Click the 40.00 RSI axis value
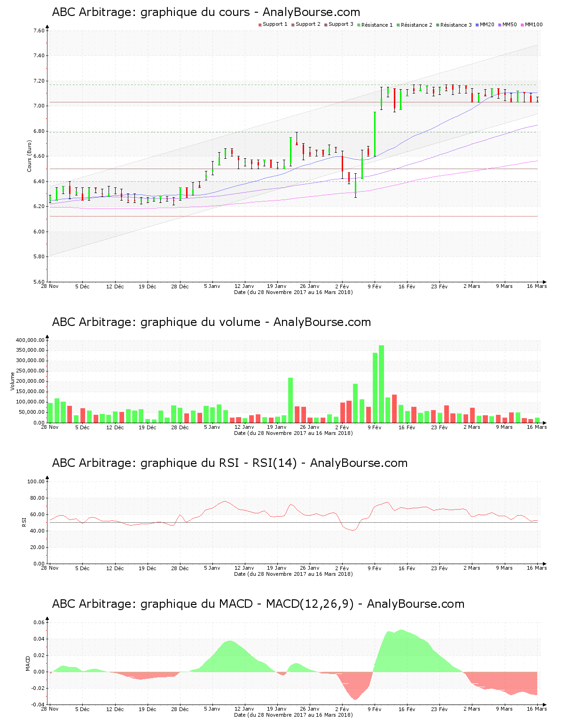Screen dimensions: 564x728 click(37, 531)
